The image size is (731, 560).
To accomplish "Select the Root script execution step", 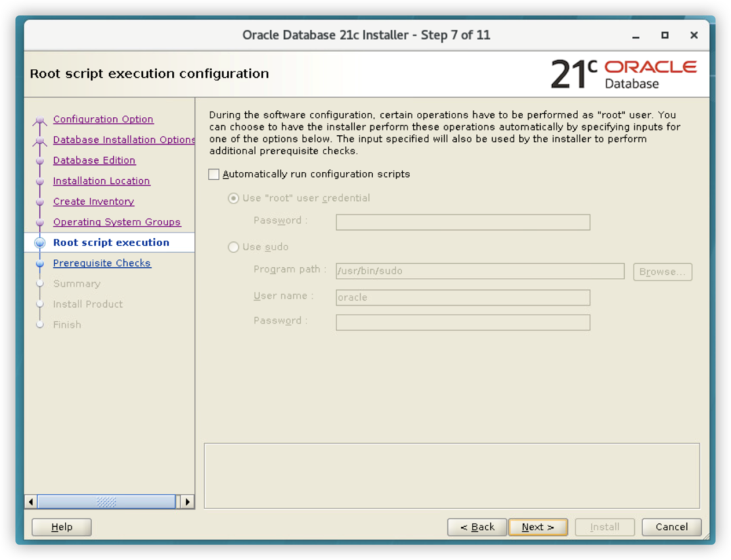I will tap(111, 242).
